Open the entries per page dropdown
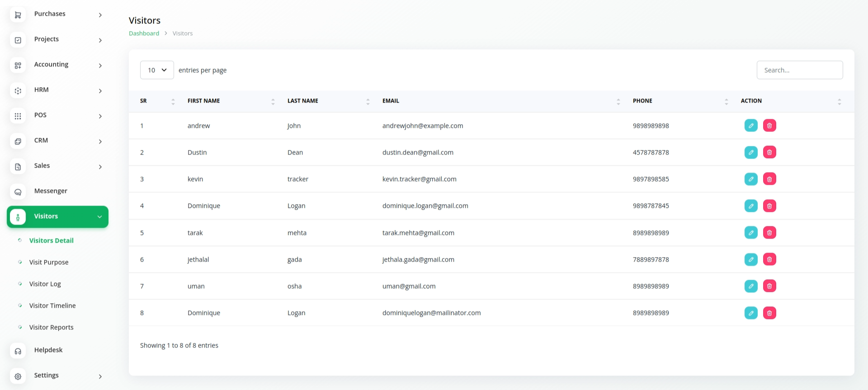Image resolution: width=868 pixels, height=390 pixels. 157,70
